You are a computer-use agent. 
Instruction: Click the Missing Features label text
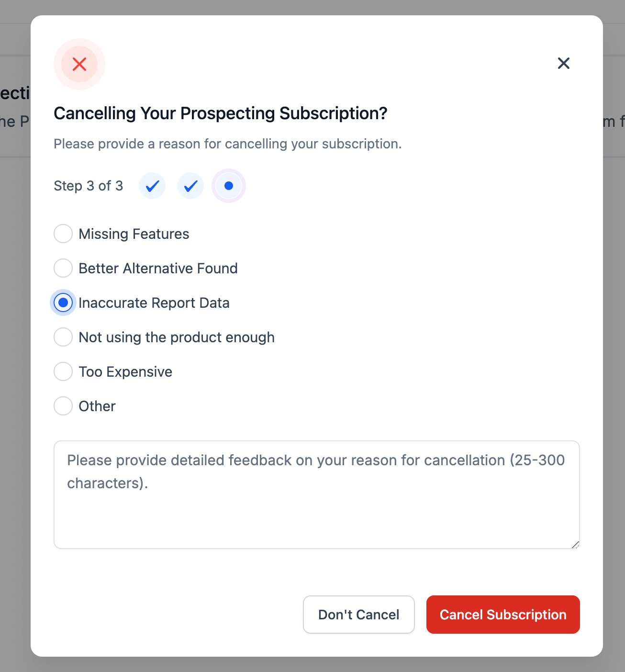(134, 234)
